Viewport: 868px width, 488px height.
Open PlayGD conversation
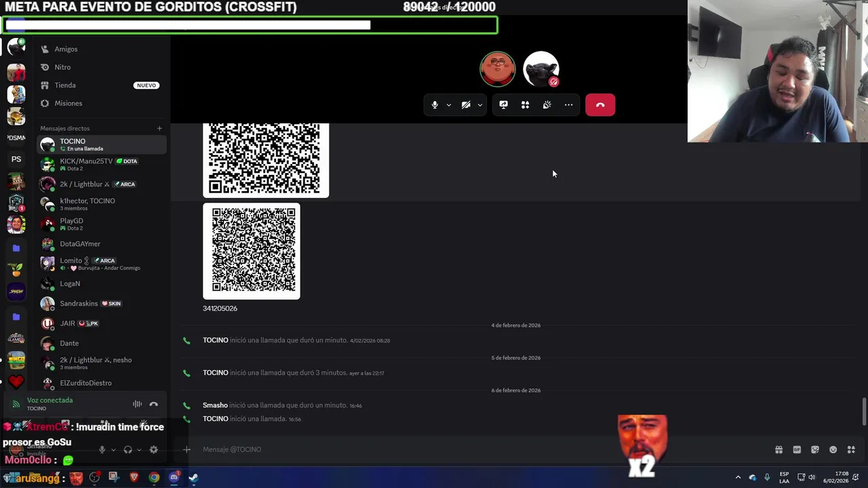tap(102, 224)
